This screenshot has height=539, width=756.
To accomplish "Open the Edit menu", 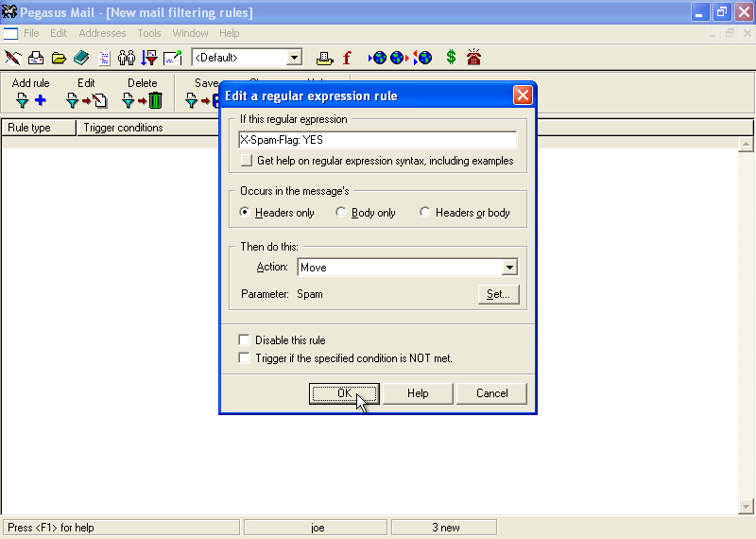I will coord(59,33).
